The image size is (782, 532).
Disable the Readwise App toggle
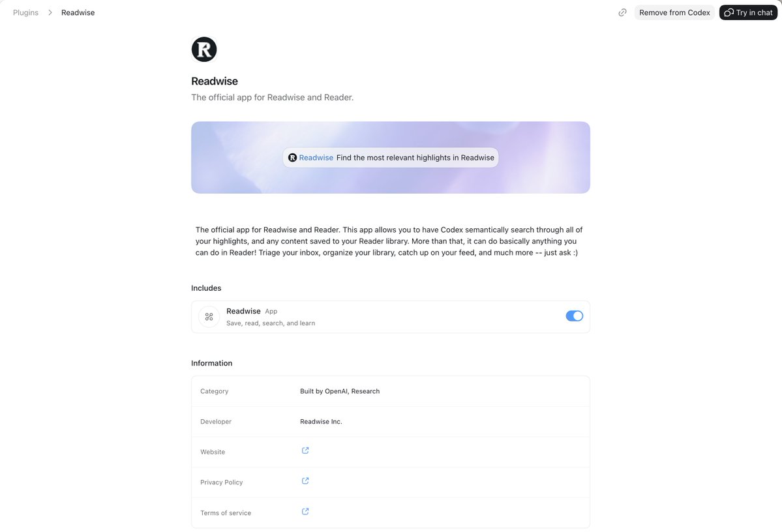pyautogui.click(x=574, y=316)
